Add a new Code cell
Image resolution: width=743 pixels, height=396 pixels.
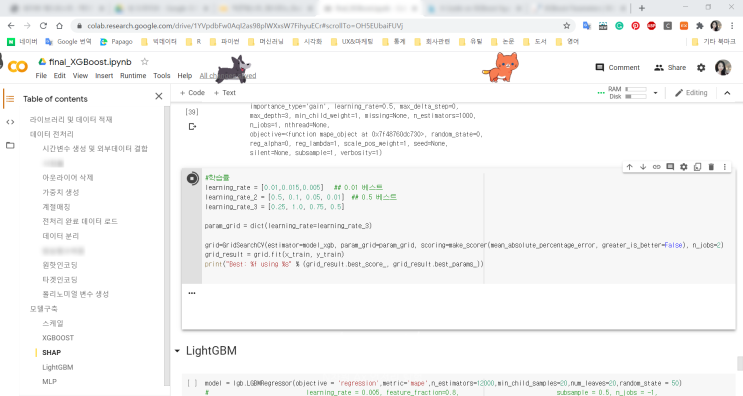click(x=192, y=93)
